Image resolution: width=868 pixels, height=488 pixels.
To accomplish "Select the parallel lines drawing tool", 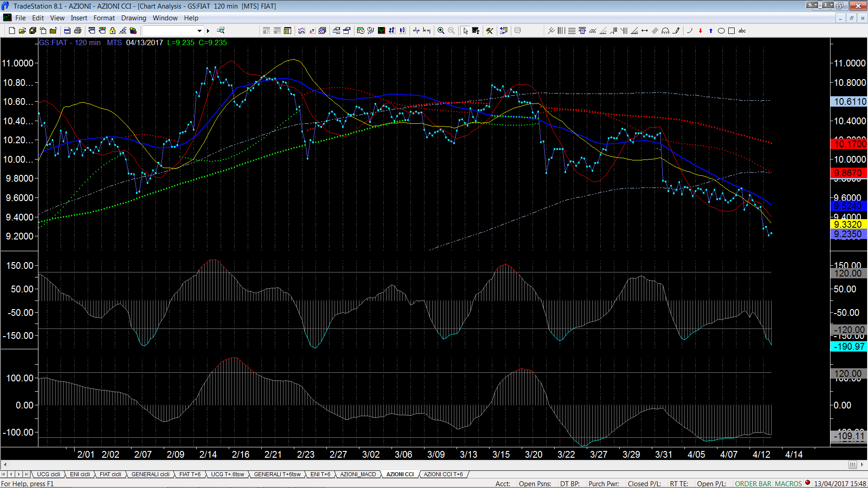I will click(x=655, y=31).
